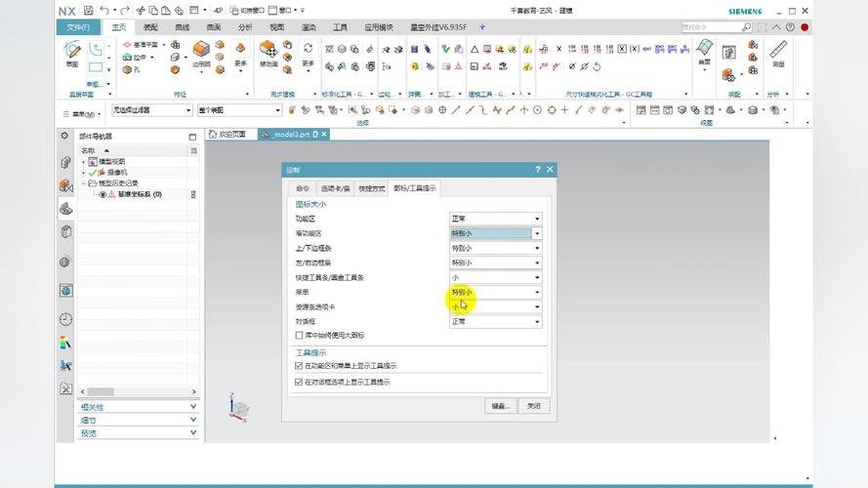
Task: Open the 分析 ribbon tab
Action: pos(245,27)
